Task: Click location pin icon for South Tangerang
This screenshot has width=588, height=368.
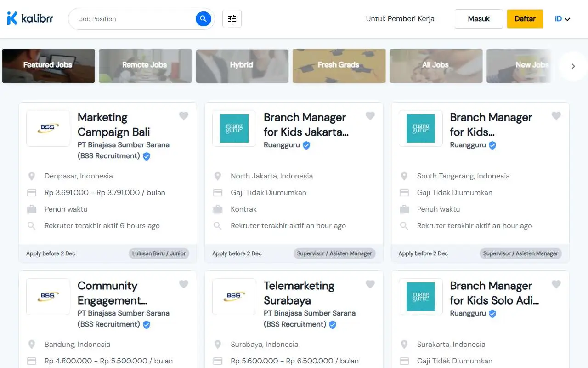Action: tap(404, 176)
